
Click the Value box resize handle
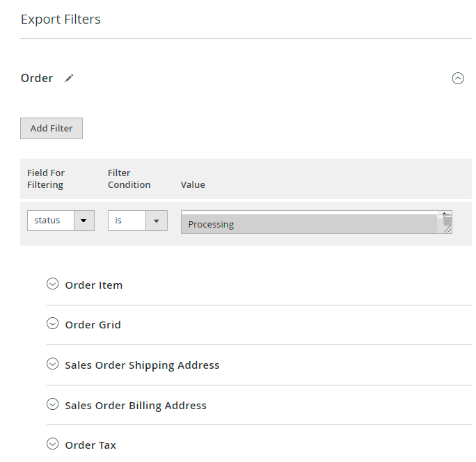tap(447, 228)
